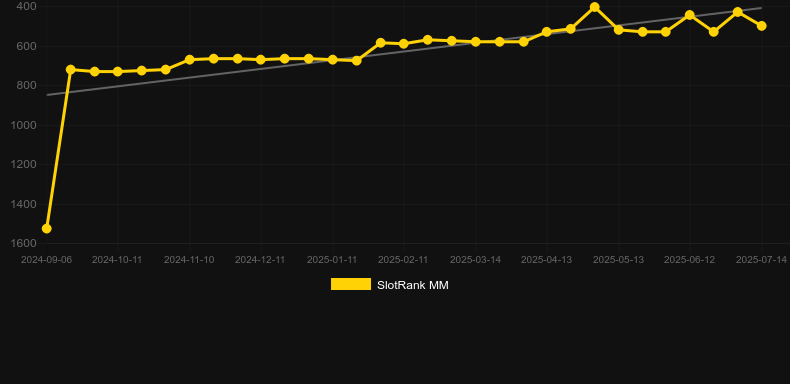Click the lowest data point on 2024-09-06

pos(46,228)
